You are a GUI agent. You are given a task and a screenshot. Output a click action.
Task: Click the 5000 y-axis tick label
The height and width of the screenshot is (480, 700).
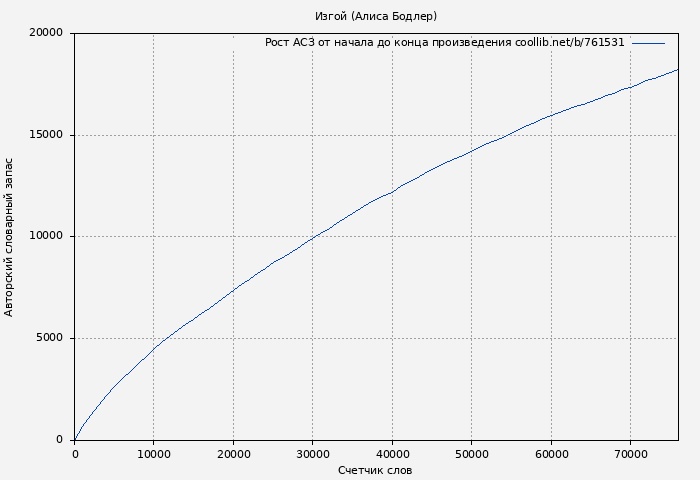[50, 338]
